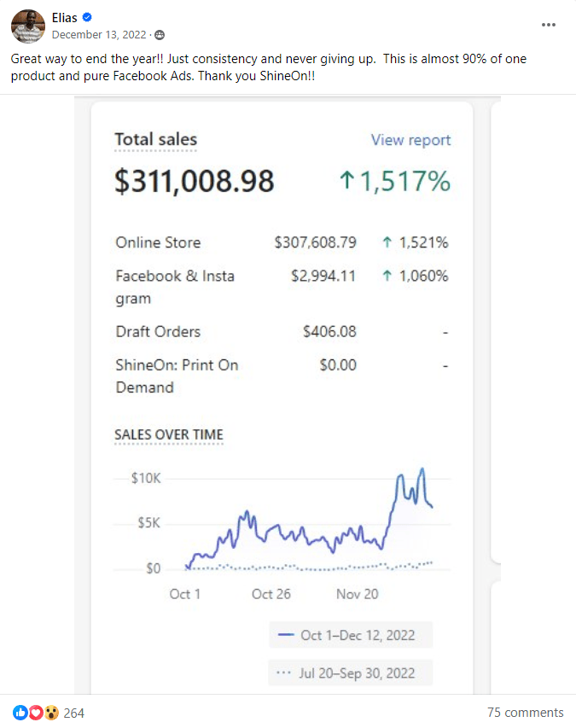Click the SALES OVER TIME heading

(169, 434)
